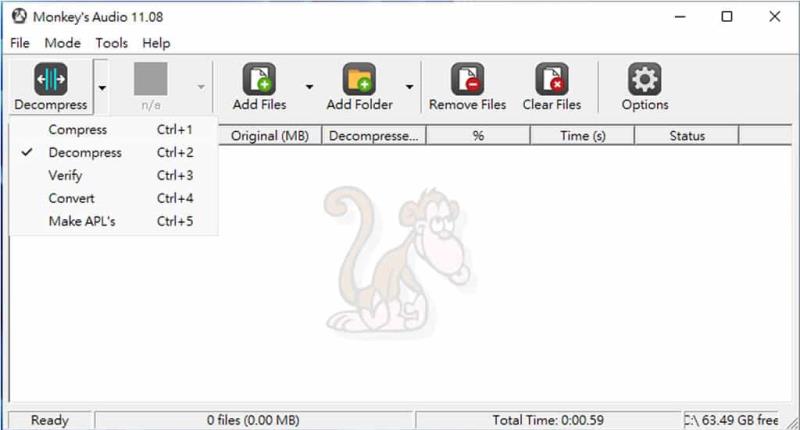Screen dimensions: 800x430
Task: Expand the Add Files dropdown arrow
Action: pos(309,87)
